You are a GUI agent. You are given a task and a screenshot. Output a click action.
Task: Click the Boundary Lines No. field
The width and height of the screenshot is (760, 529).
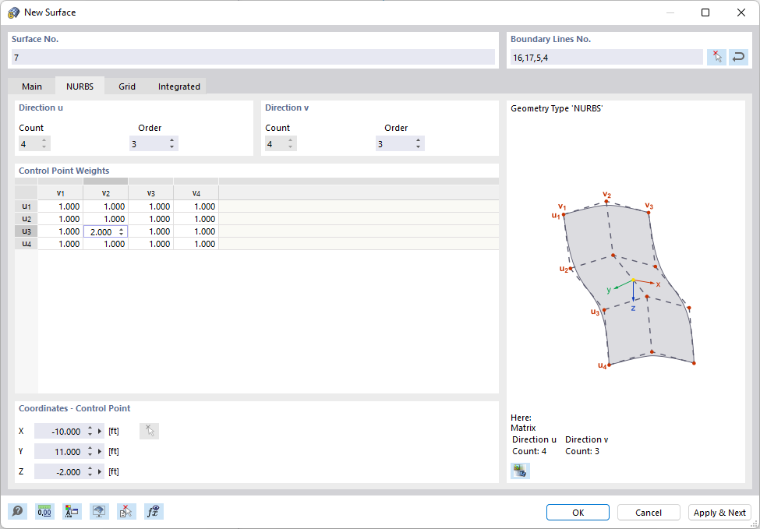[606, 57]
